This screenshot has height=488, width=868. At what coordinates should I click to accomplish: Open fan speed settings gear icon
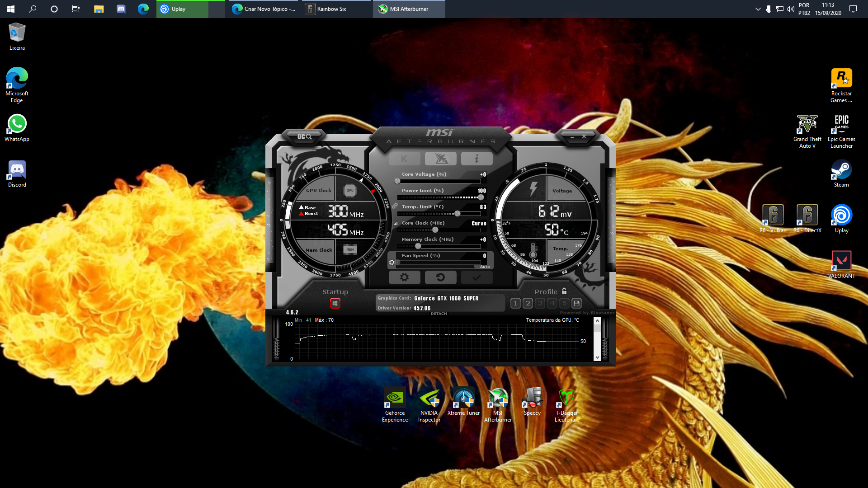click(x=392, y=262)
